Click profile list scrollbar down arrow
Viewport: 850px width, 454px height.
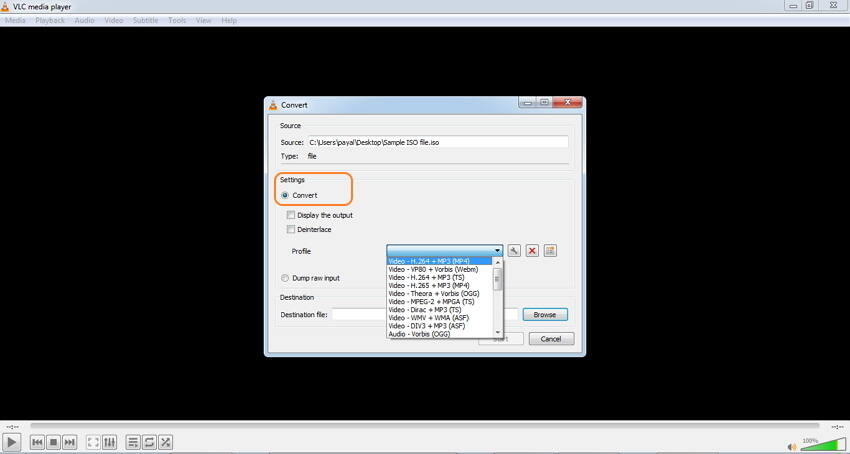pyautogui.click(x=498, y=332)
